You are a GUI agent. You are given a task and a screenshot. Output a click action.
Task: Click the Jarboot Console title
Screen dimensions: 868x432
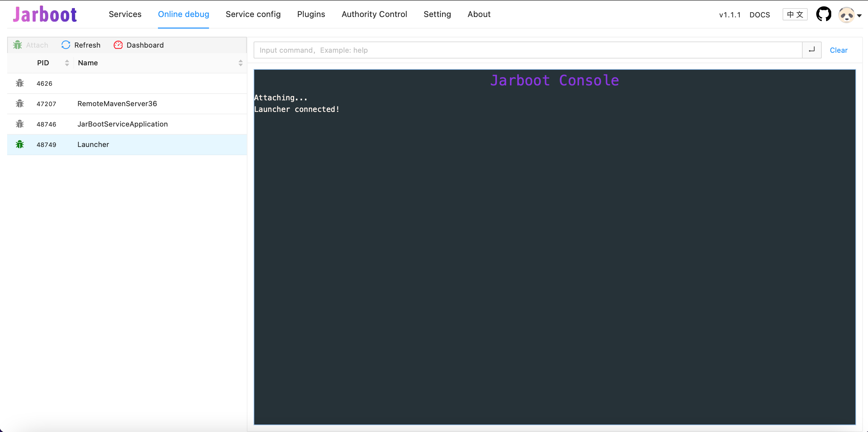(554, 81)
